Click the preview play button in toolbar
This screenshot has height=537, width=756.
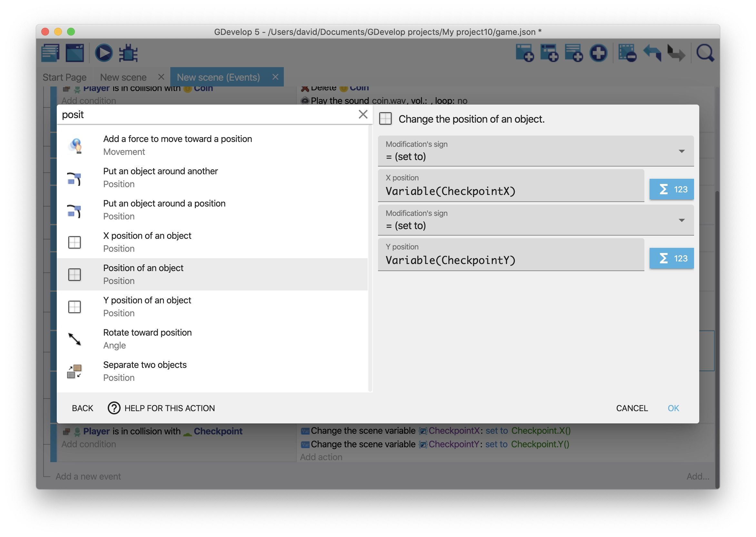tap(104, 53)
